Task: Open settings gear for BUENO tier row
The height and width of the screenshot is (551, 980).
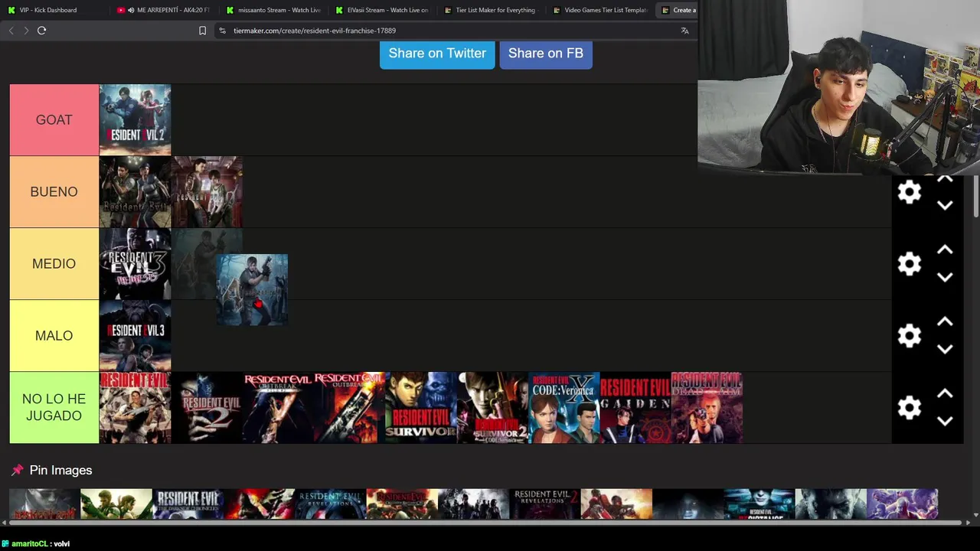Action: point(909,192)
